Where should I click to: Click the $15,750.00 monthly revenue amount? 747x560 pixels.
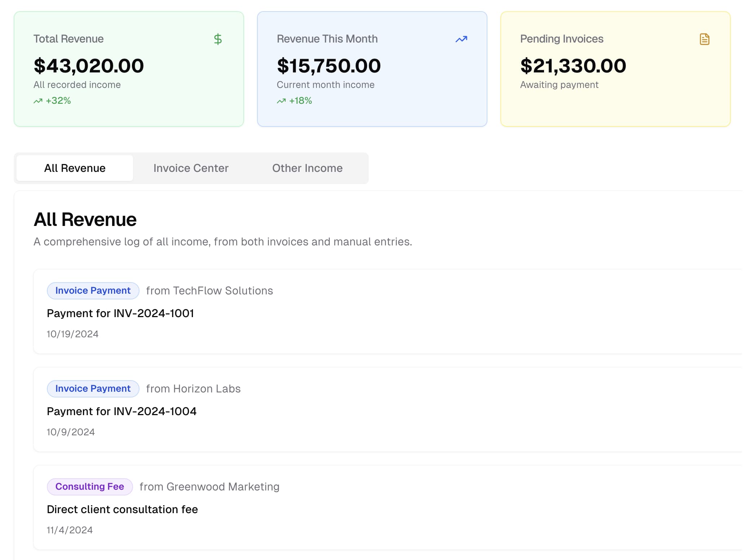click(x=328, y=66)
